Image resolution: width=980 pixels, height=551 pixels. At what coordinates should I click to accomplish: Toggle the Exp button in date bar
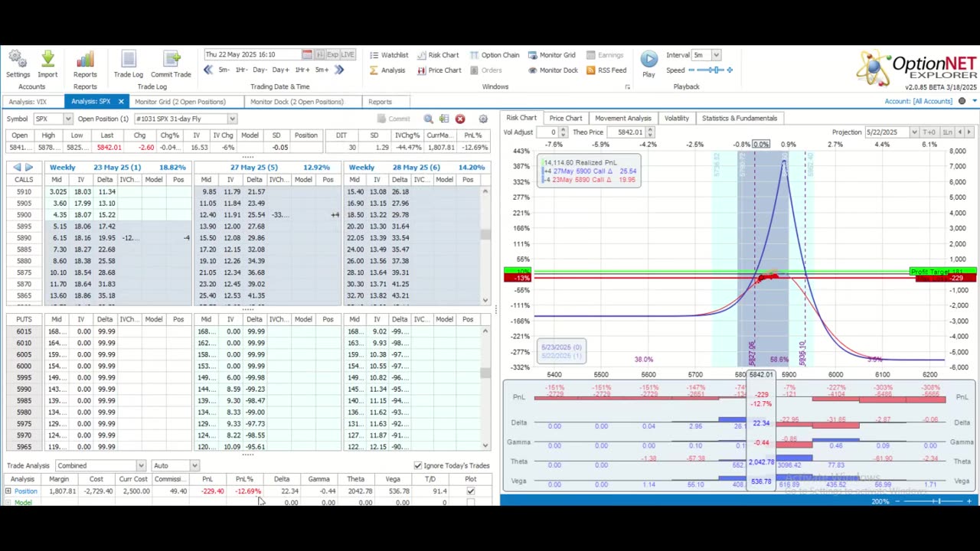332,55
